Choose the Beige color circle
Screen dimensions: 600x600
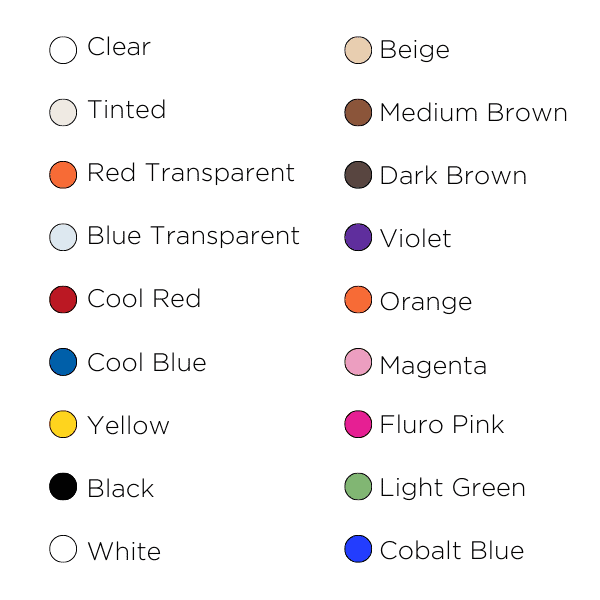(358, 50)
